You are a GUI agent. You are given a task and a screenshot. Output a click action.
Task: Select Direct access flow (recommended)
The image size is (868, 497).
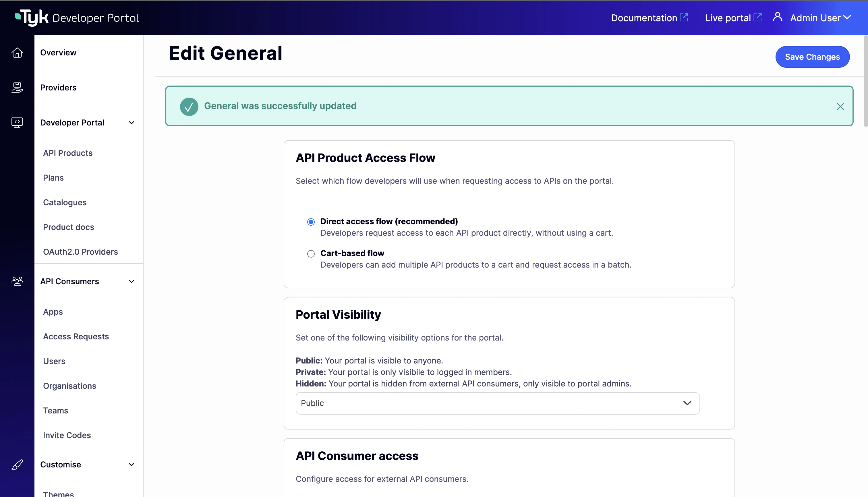point(311,222)
